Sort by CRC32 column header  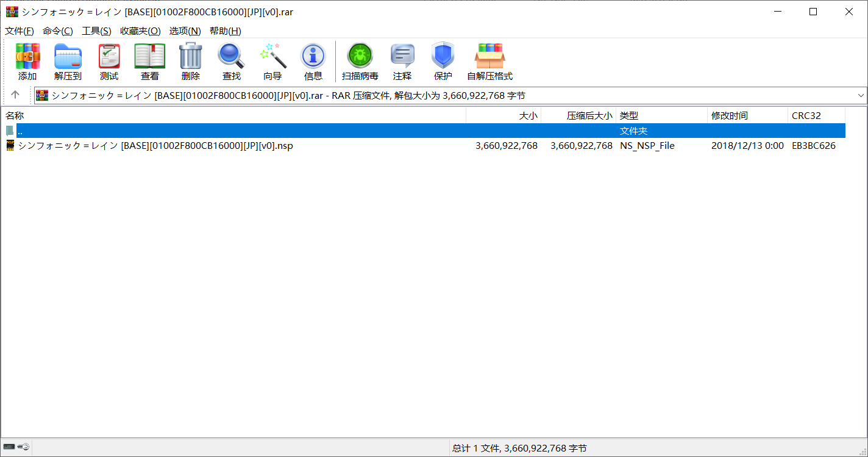[x=817, y=115]
